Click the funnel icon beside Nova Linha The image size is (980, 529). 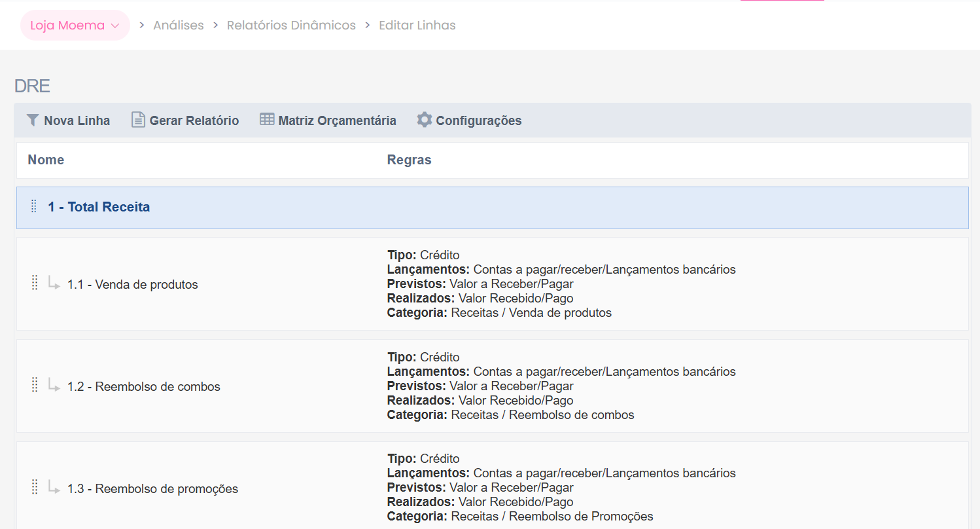click(33, 120)
